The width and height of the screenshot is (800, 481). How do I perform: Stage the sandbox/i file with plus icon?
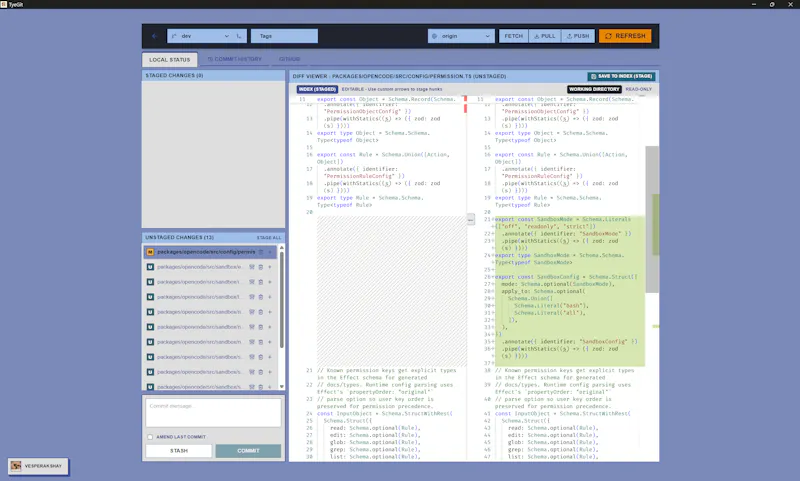(x=270, y=282)
